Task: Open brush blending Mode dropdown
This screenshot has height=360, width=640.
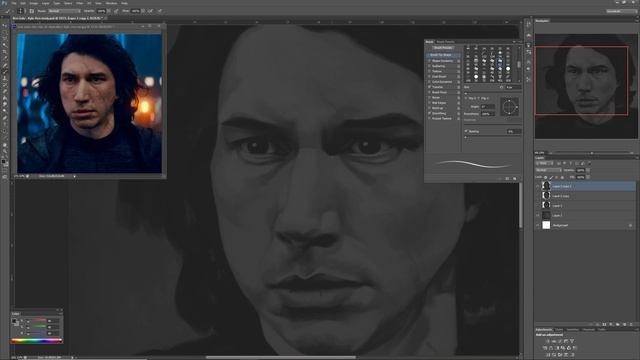Action: point(64,11)
